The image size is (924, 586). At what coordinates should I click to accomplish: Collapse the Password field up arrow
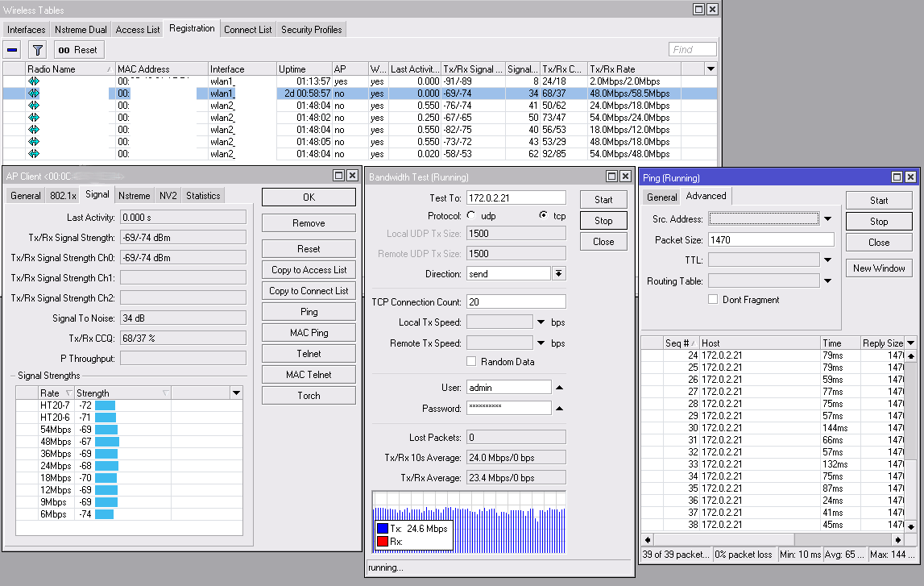(560, 409)
